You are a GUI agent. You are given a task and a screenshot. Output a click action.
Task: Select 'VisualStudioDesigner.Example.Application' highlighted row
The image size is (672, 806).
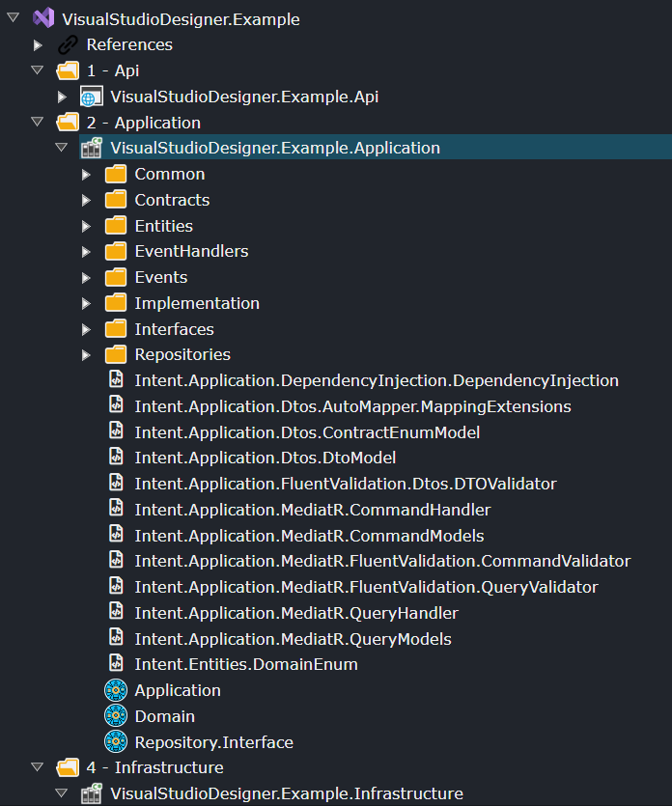376,148
